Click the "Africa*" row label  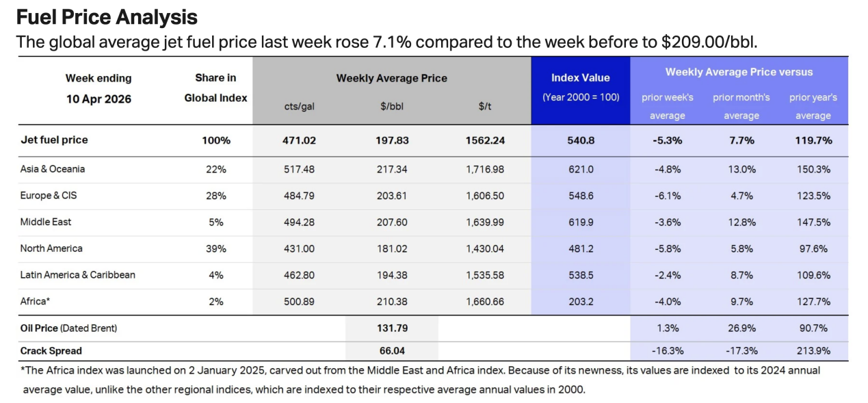(36, 302)
